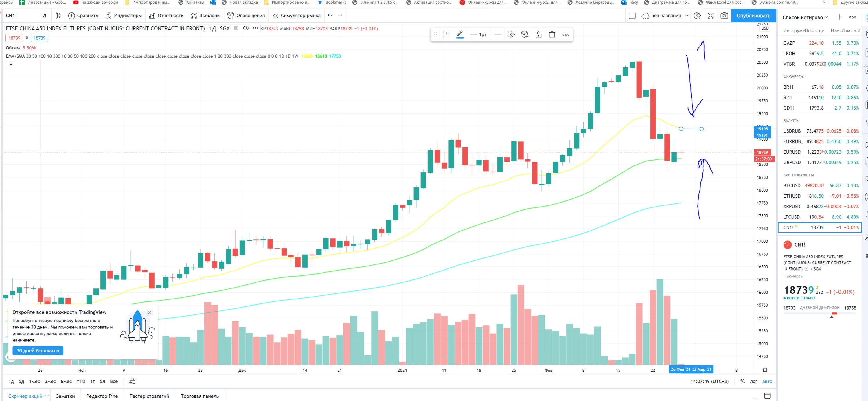Open the external link icon in CN1! details

pos(806,269)
